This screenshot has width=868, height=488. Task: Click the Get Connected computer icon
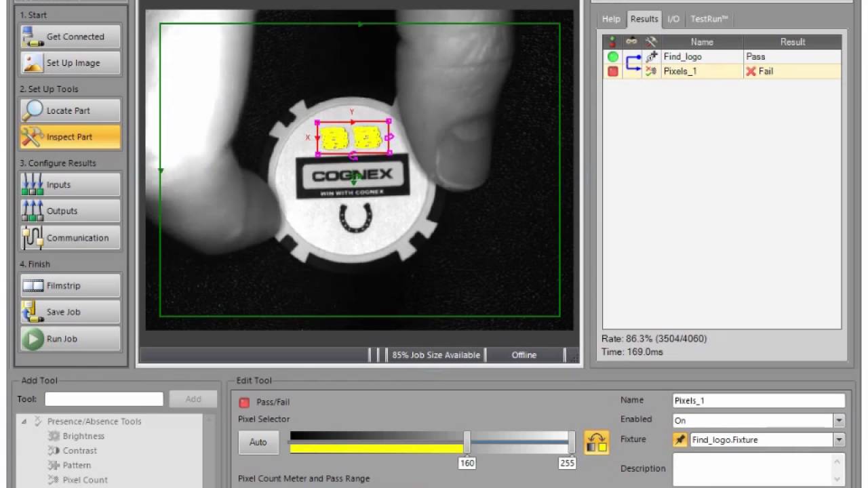coord(32,37)
